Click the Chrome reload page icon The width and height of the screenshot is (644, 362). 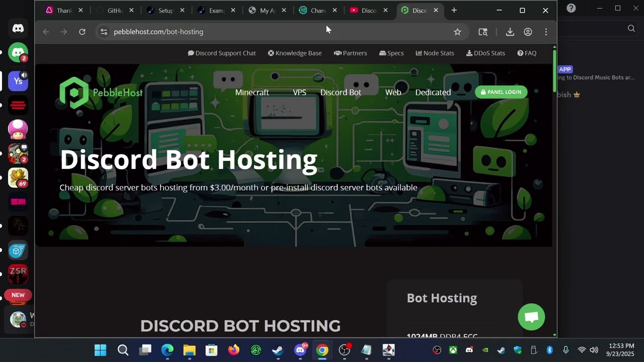(82, 32)
